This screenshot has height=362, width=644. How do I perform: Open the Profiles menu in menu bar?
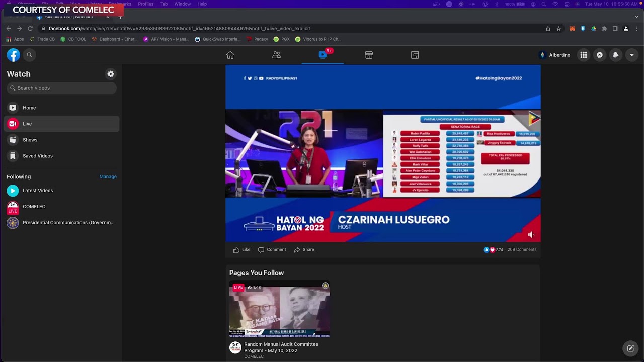point(145,4)
